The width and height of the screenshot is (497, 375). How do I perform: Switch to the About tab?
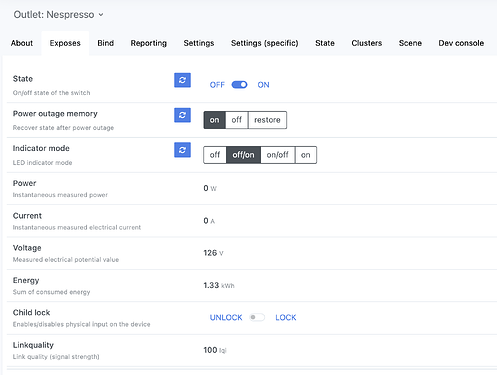22,43
